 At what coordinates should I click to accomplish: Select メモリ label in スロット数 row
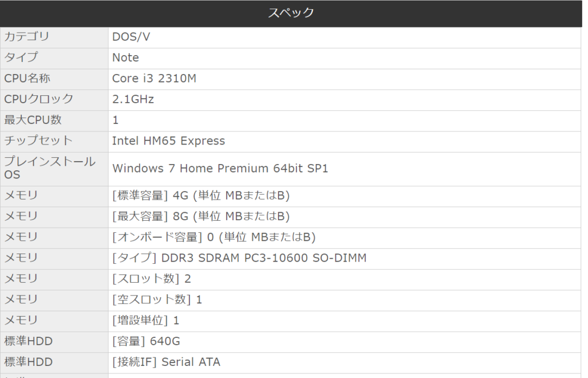[x=21, y=279]
